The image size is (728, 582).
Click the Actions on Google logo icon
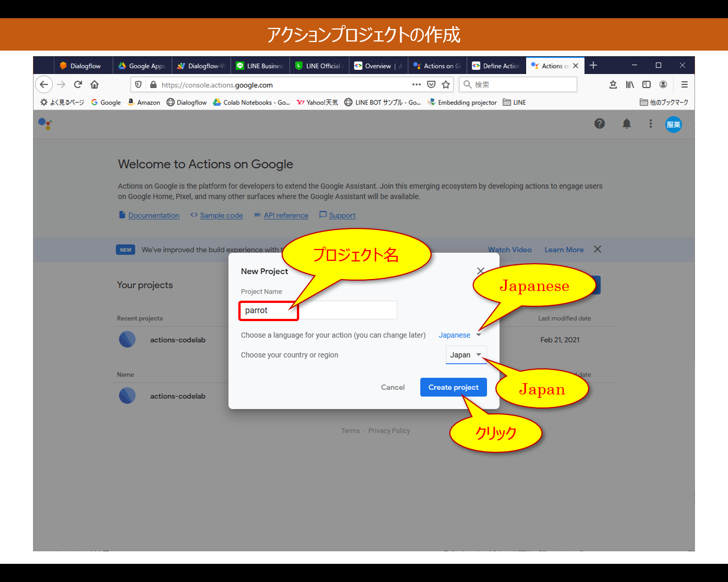click(x=45, y=123)
